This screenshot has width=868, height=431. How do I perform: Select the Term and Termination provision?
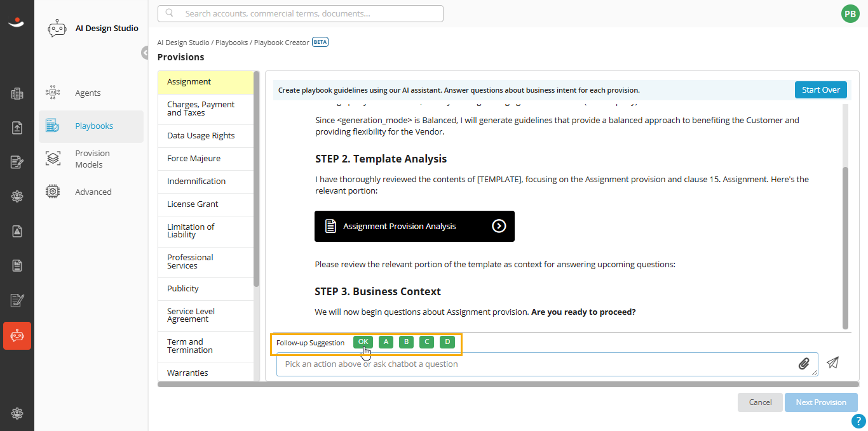205,346
